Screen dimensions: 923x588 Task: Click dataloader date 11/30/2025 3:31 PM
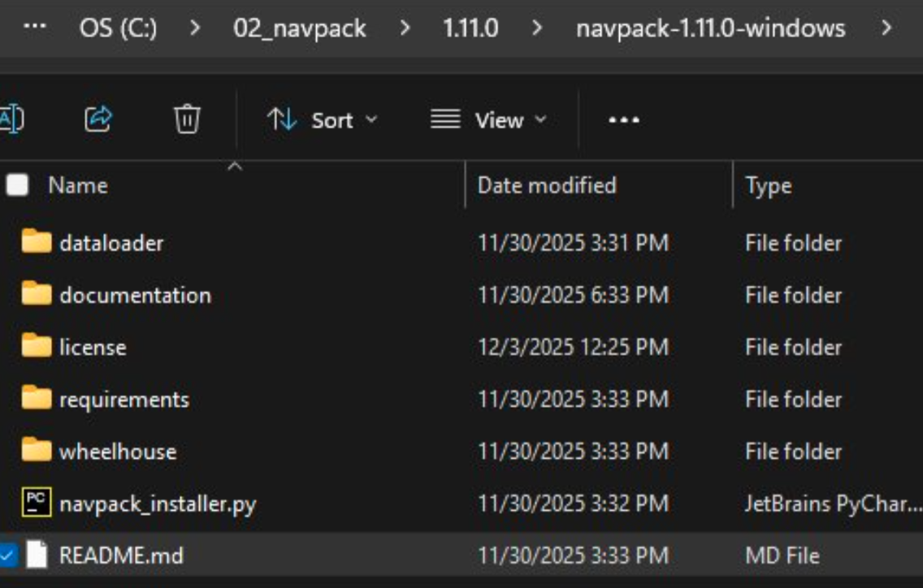[x=574, y=243]
